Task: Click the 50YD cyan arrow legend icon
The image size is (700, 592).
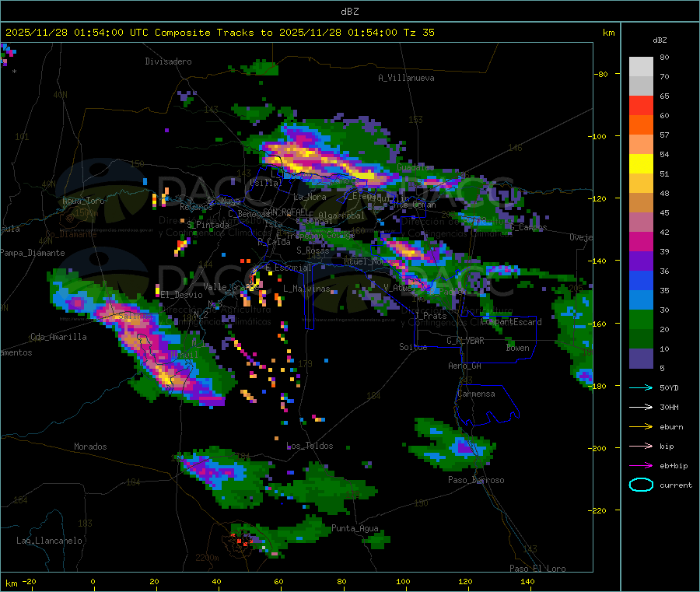Action: [641, 387]
